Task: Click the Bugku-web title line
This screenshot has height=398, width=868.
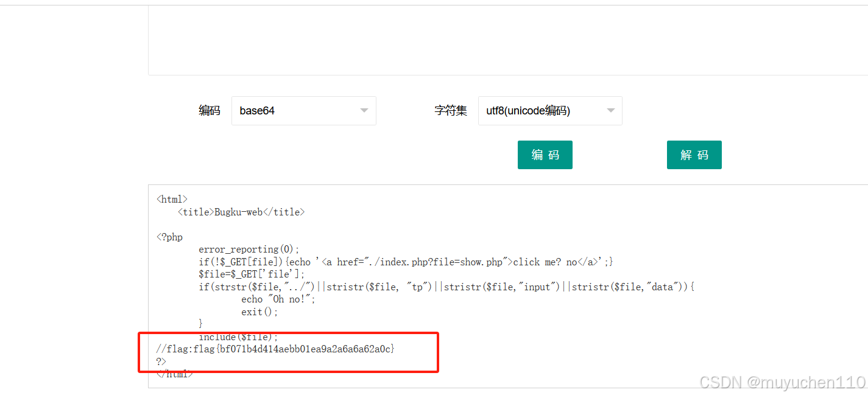Action: [x=241, y=212]
